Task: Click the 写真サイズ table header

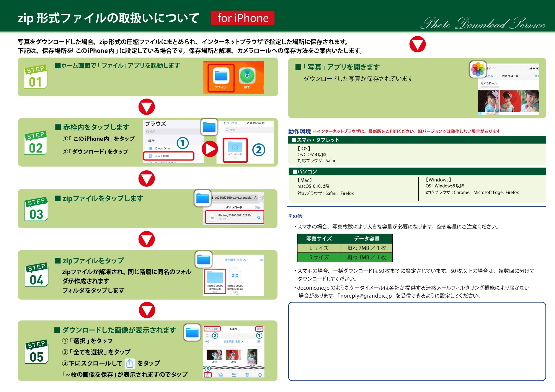Action: 319,239
